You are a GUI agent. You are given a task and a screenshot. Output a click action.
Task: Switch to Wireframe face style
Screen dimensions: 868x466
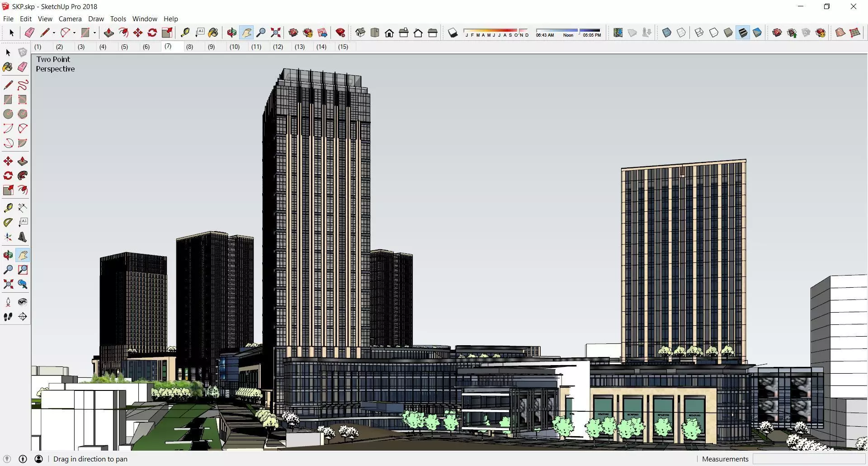699,33
